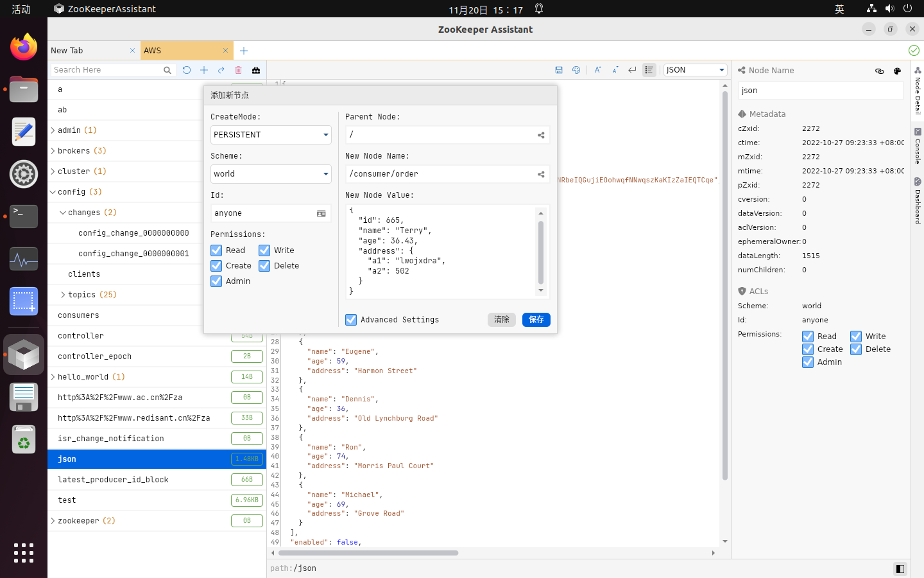Uncheck Delete permission in the dialog
The width and height of the screenshot is (924, 578).
click(x=264, y=266)
